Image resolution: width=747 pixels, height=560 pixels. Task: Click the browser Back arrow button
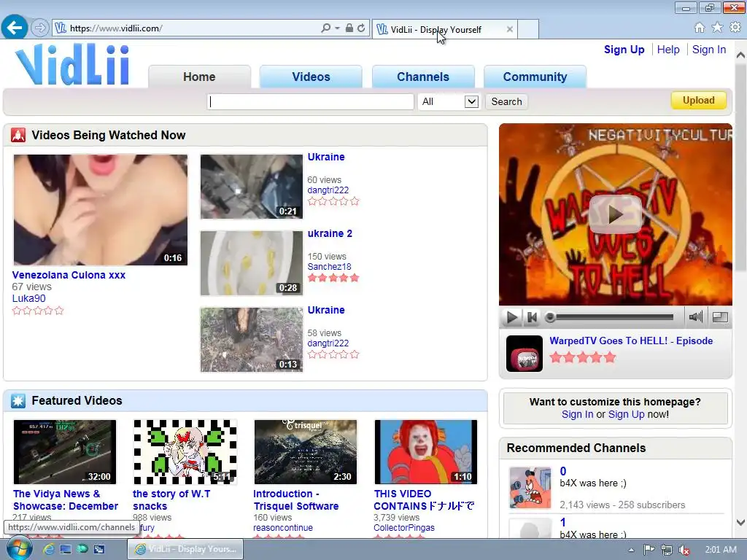tap(15, 28)
